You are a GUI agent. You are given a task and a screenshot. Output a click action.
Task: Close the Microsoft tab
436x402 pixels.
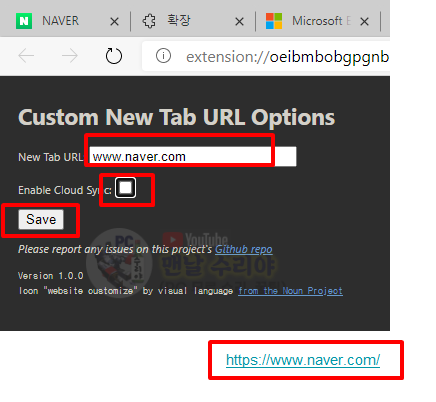[364, 22]
